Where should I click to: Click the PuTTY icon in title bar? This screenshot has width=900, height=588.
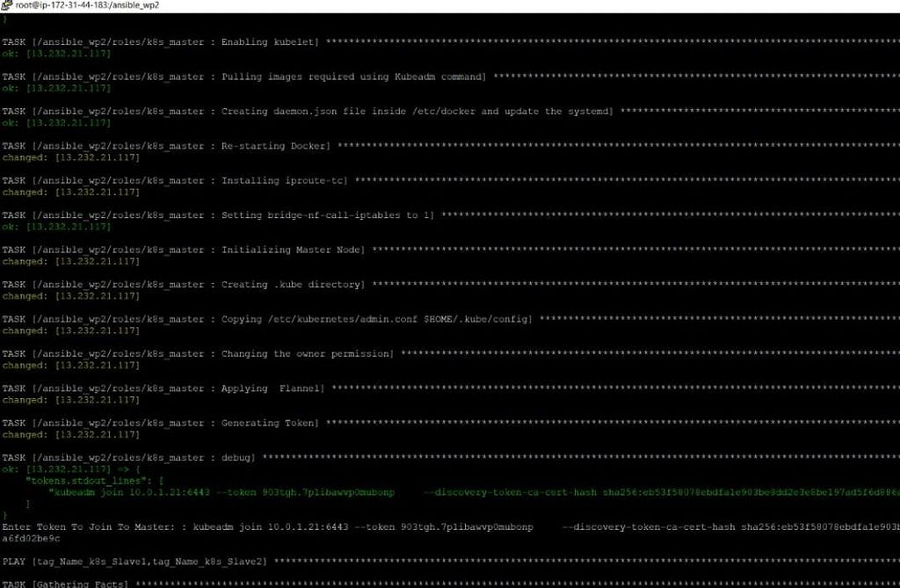click(x=6, y=5)
